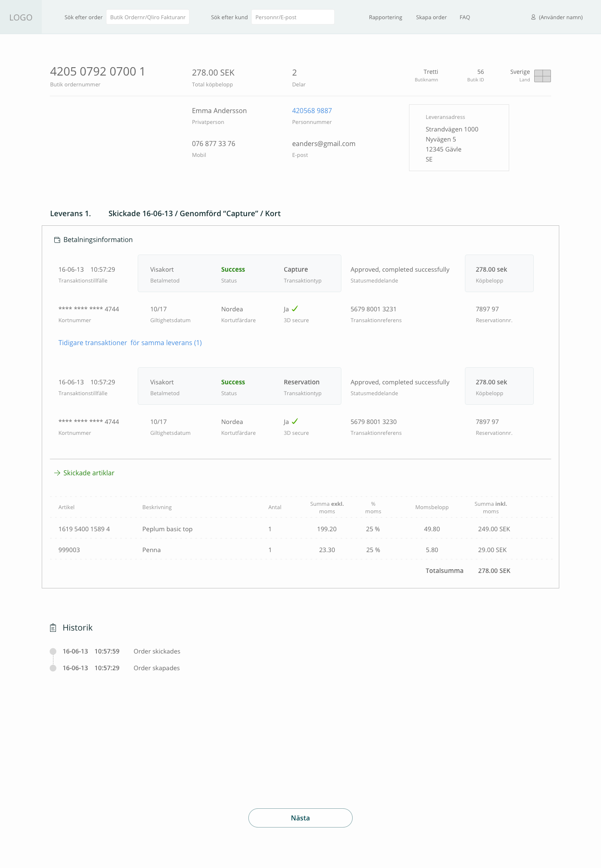This screenshot has width=601, height=868.
Task: Click the 3D secure checkmark for Capture
Action: point(295,309)
